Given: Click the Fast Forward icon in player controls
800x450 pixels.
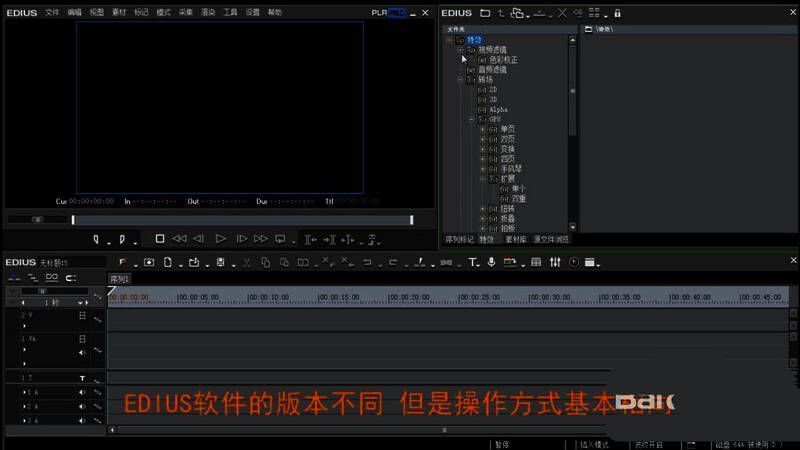Looking at the screenshot, I should tap(261, 239).
